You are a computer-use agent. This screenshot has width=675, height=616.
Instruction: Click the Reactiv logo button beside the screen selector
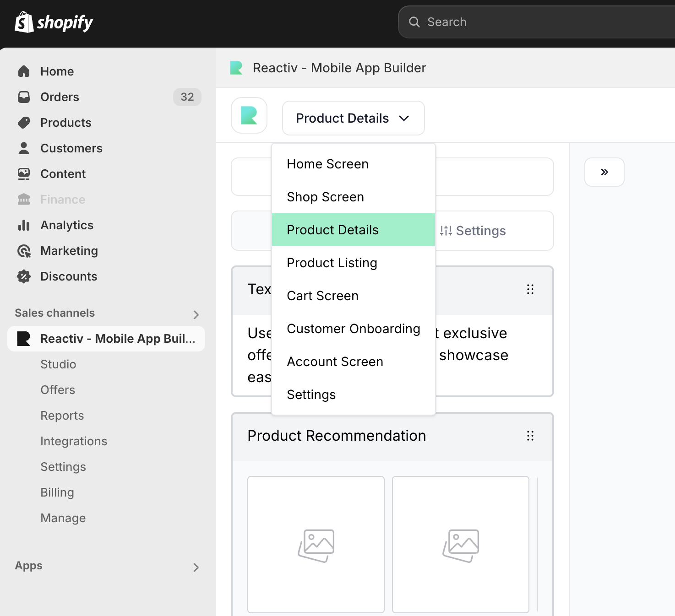pos(249,115)
